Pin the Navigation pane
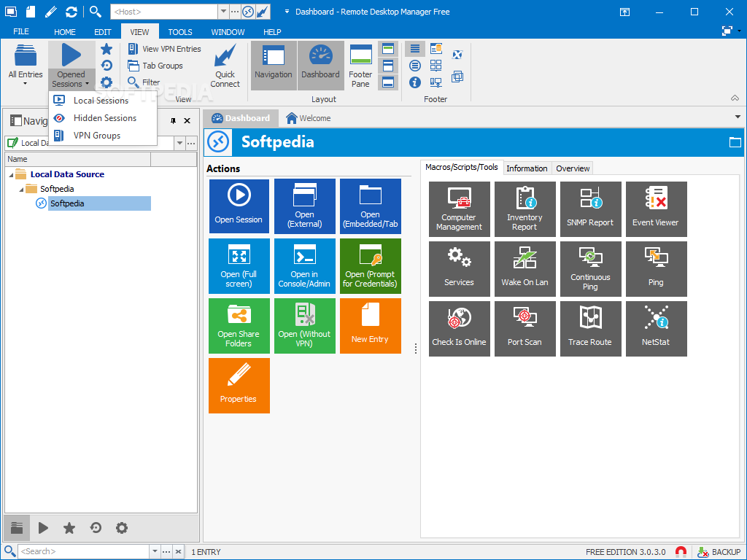The height and width of the screenshot is (560, 747). (173, 121)
